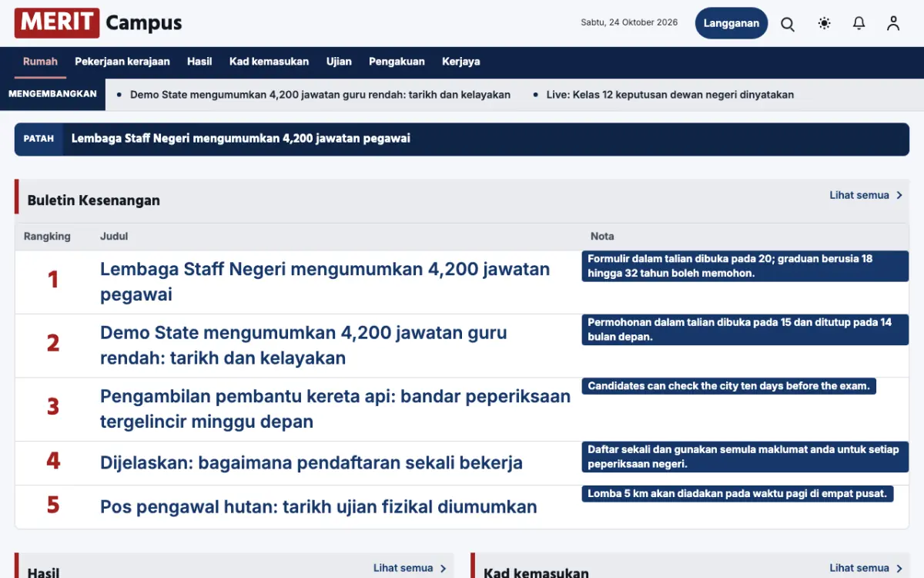Click note 'Permohonan dalam talian dibuka pada 15'

[745, 330]
